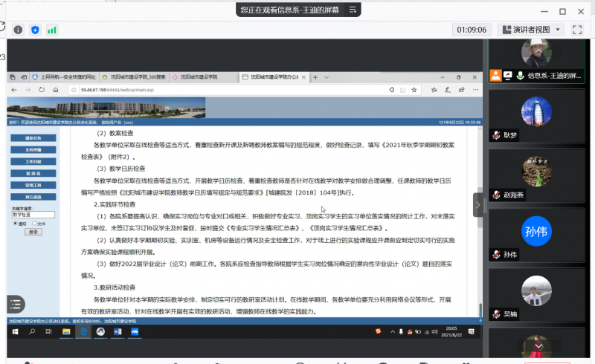Viewport: 595px width, 364px height.
Task: Open the 文件传输 sidebar menu
Action: point(33,149)
